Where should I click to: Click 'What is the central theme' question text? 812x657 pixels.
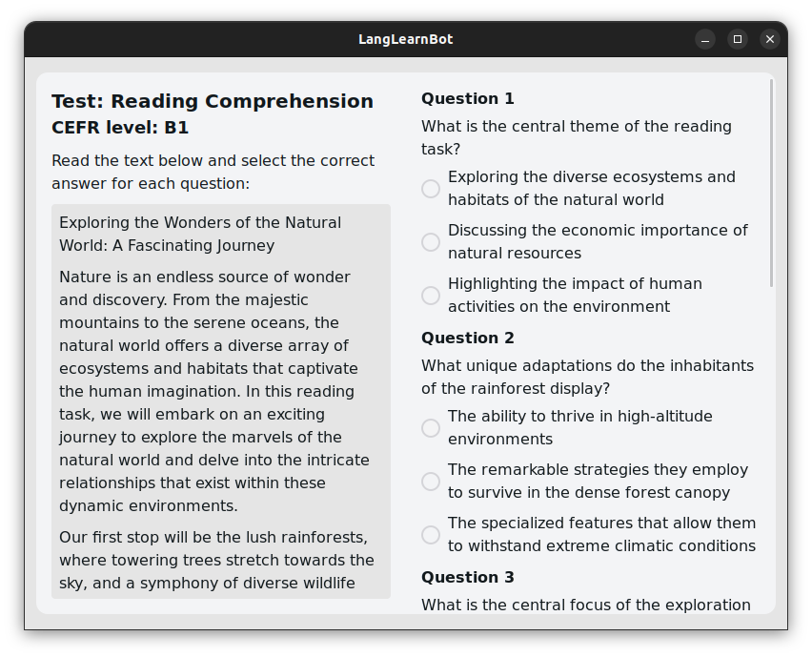pos(577,138)
